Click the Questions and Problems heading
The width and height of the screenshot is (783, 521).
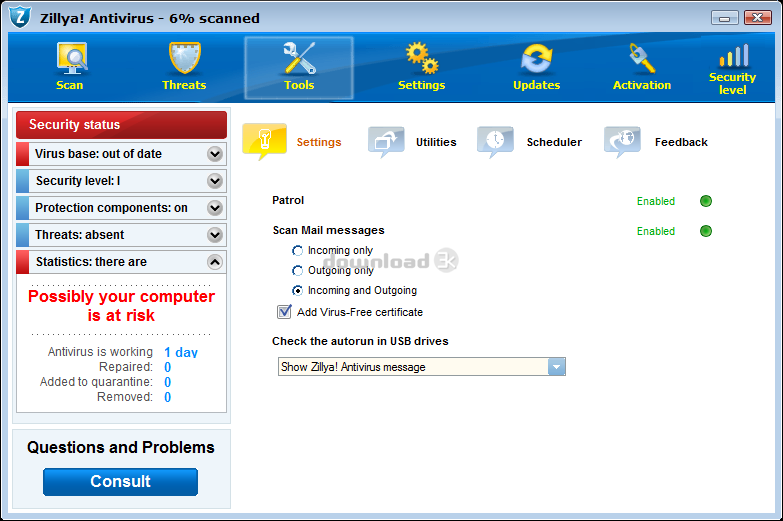point(121,447)
